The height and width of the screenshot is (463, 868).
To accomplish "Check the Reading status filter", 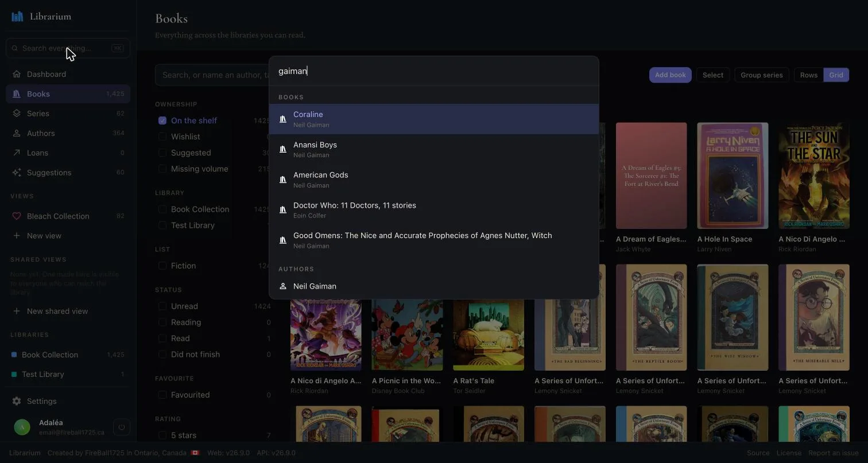I will [162, 322].
